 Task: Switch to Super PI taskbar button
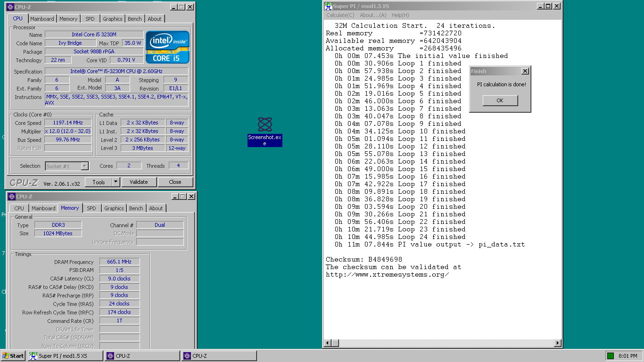point(65,356)
